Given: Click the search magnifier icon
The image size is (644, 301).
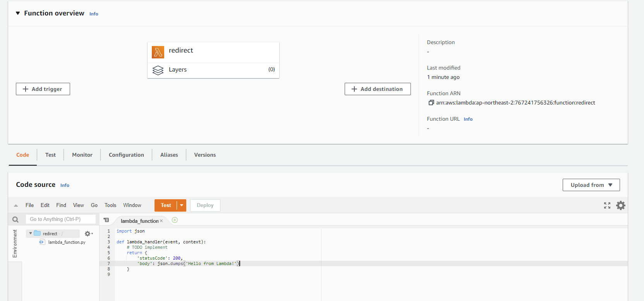Looking at the screenshot, I should [15, 219].
